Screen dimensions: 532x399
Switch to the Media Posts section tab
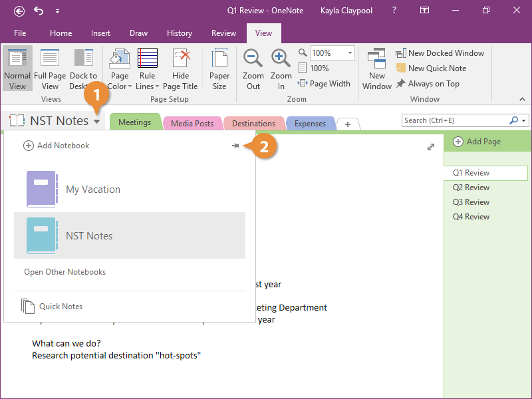click(x=192, y=124)
